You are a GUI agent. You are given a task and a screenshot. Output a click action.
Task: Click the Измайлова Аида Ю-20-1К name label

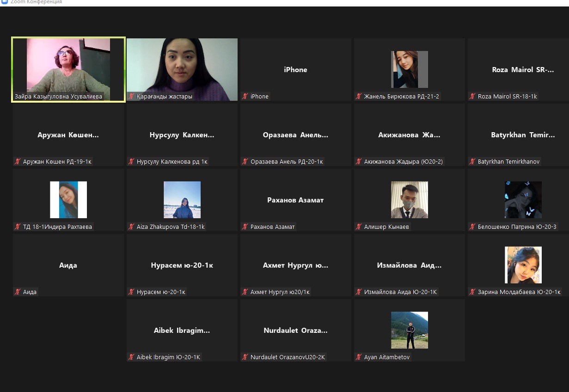coord(400,292)
